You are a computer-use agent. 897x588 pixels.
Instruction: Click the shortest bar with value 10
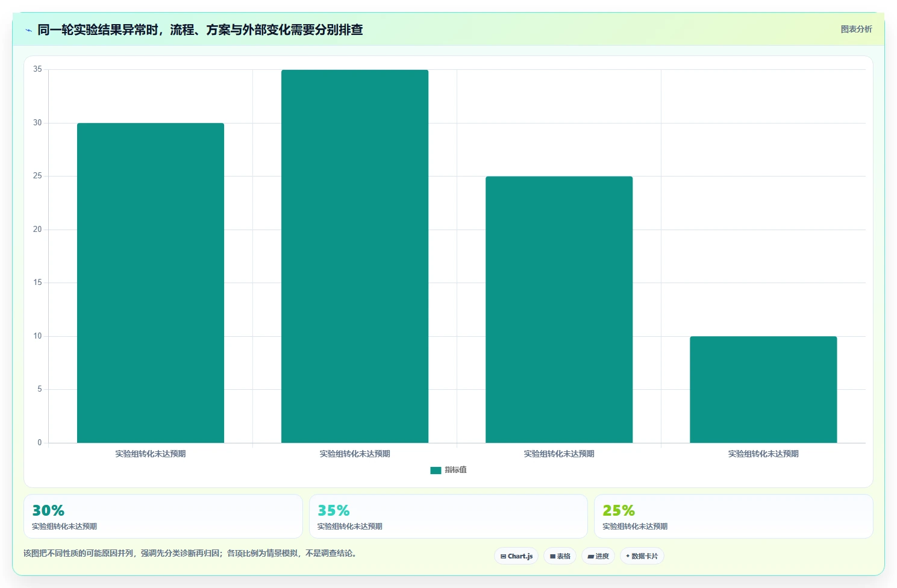tap(763, 390)
